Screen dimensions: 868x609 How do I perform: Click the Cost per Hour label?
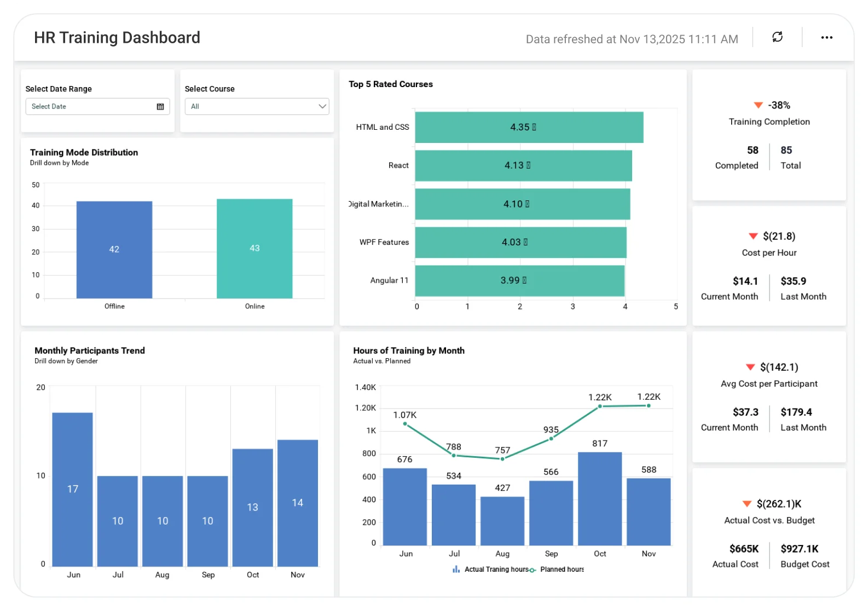tap(769, 252)
